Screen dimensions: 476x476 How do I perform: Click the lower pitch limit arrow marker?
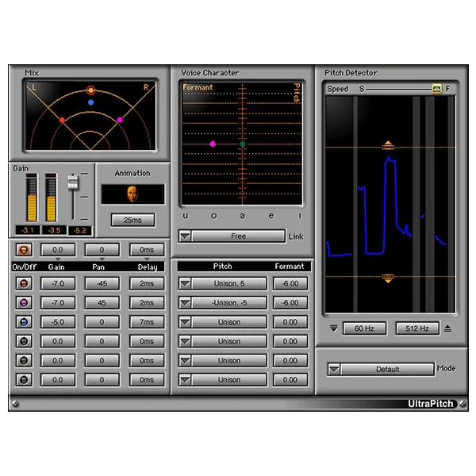(388, 278)
